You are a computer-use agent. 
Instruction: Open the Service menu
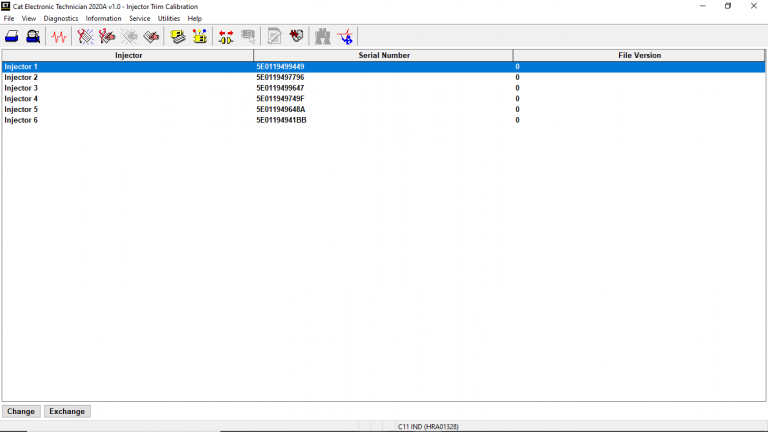click(139, 18)
